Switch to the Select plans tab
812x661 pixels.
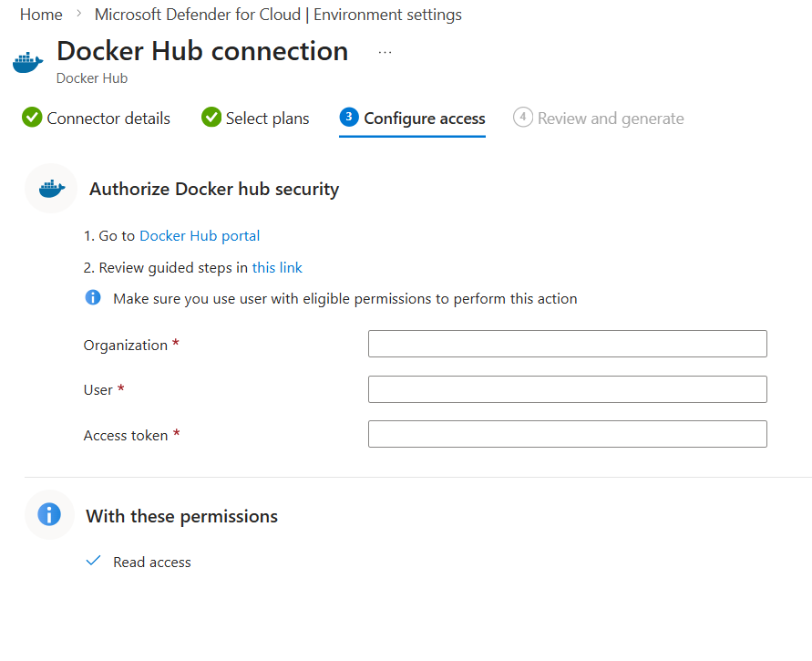point(255,119)
